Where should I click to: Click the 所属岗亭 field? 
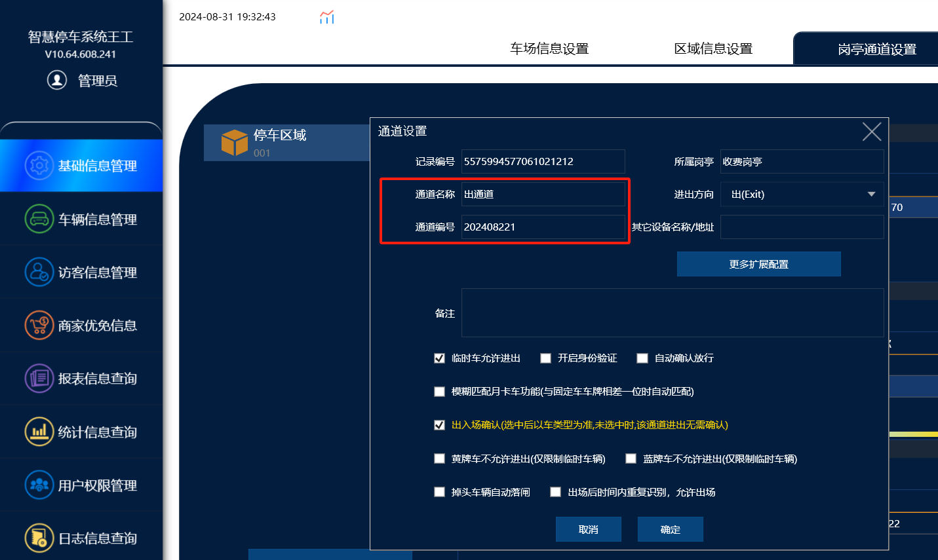[802, 162]
